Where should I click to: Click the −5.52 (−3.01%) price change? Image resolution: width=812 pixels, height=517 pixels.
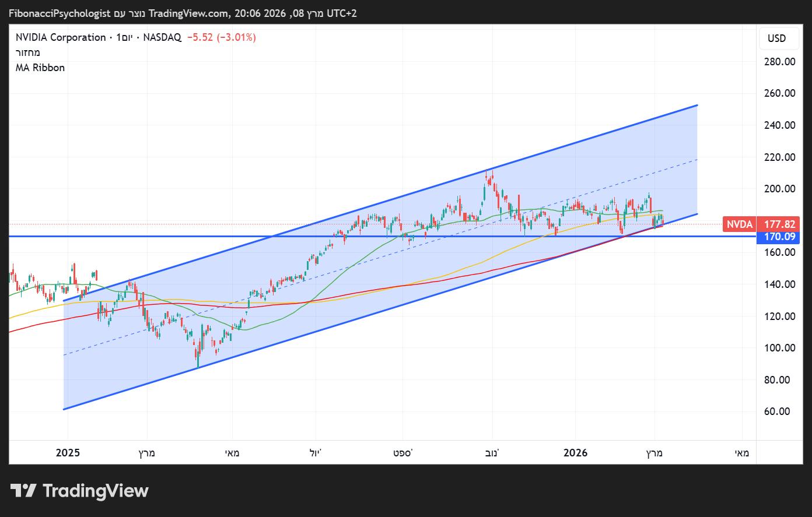222,37
